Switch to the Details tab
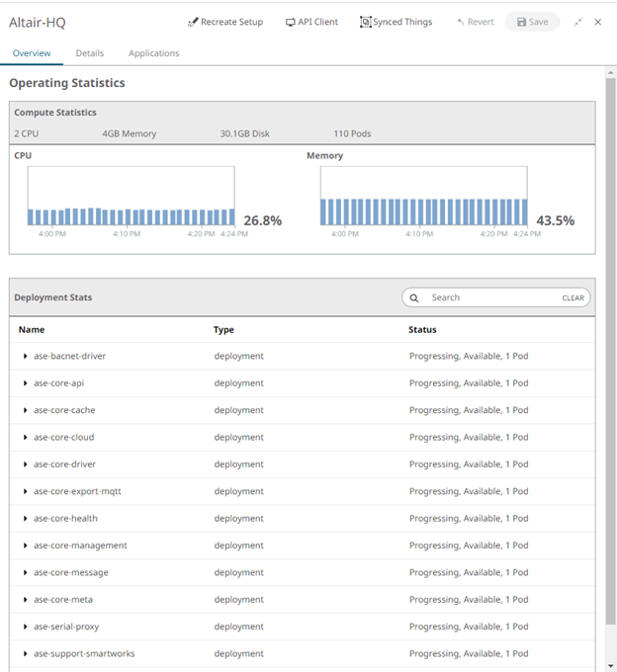The width and height of the screenshot is (617, 672). (x=90, y=53)
